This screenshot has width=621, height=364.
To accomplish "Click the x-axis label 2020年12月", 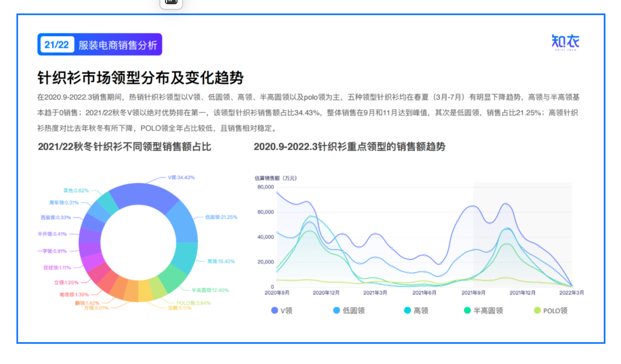I will click(x=326, y=293).
